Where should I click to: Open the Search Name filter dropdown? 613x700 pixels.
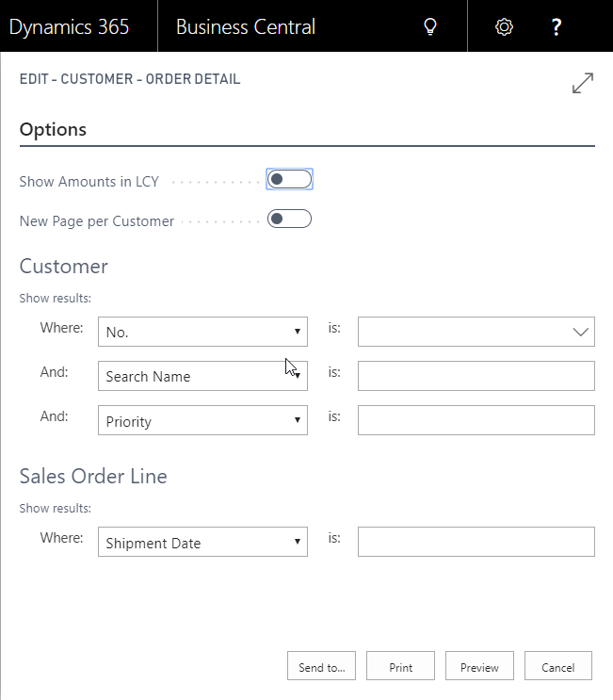pos(202,376)
